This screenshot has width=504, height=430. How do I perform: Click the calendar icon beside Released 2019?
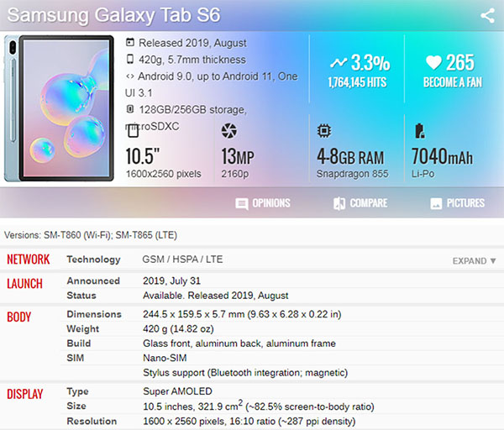(130, 42)
